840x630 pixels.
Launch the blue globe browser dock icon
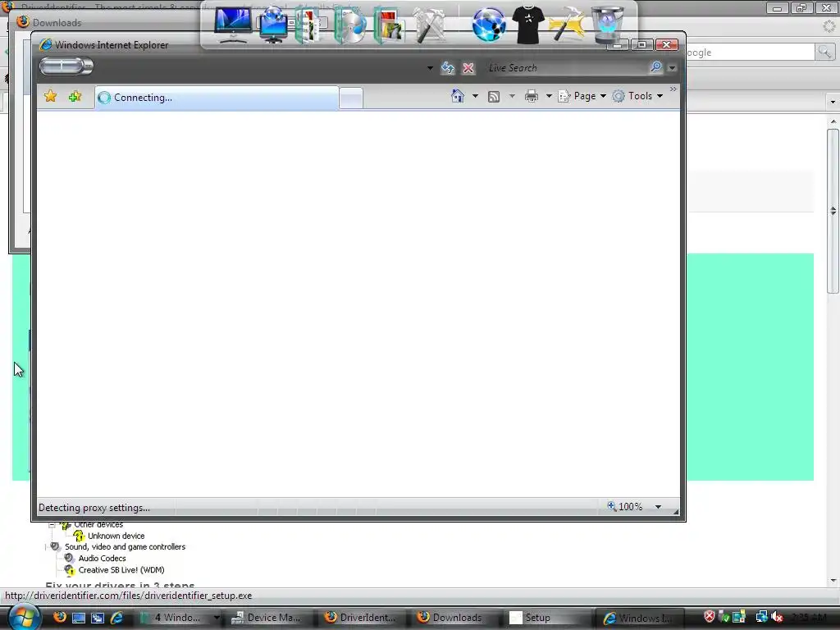pyautogui.click(x=489, y=25)
